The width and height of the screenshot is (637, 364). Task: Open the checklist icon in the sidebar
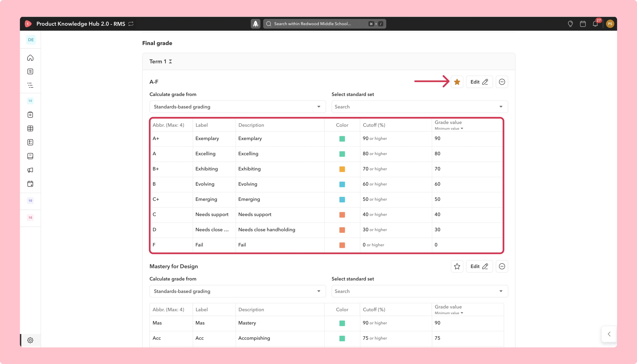click(x=30, y=142)
